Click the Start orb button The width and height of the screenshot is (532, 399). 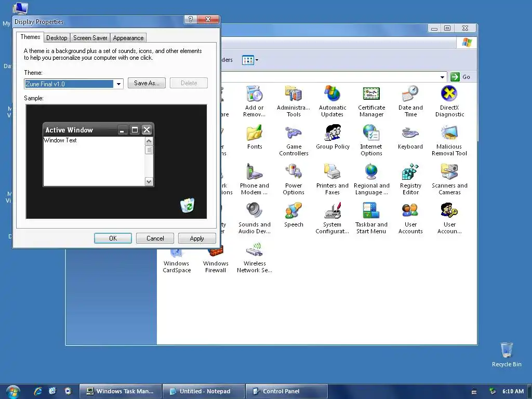[x=13, y=392]
